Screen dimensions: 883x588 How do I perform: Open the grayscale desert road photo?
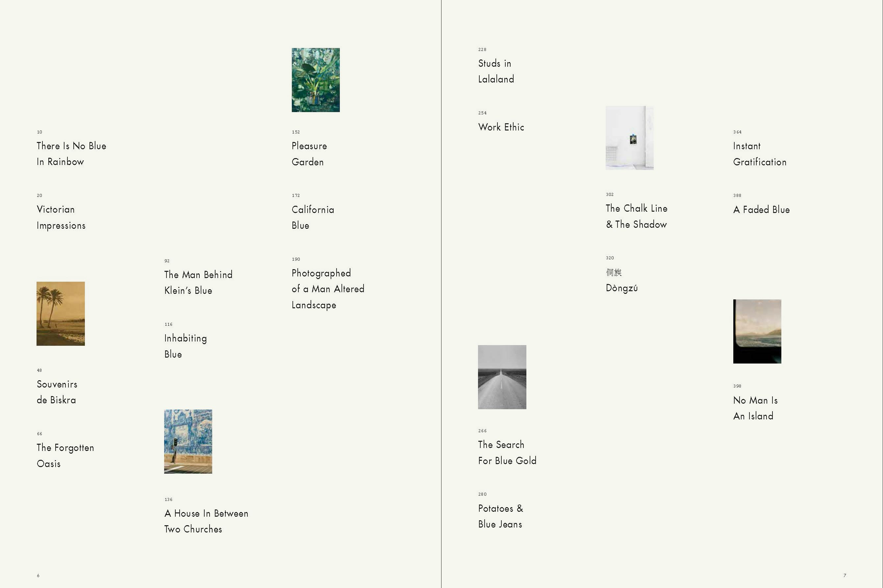pyautogui.click(x=502, y=377)
